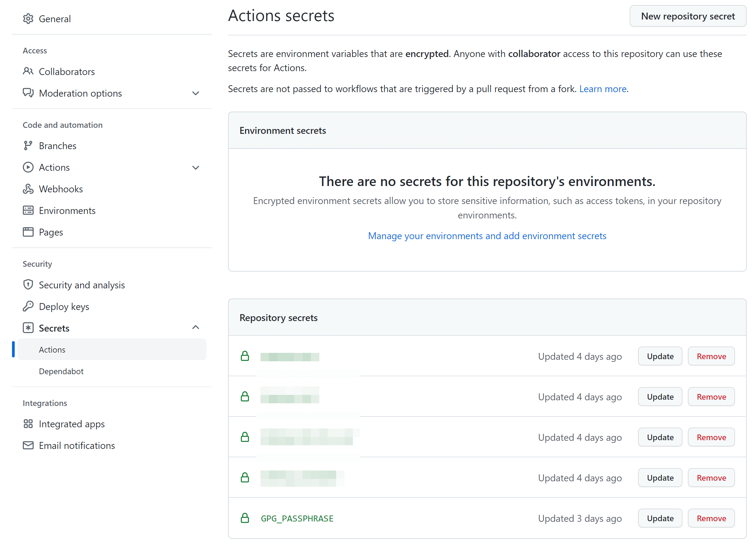Click the lock icon beside GPG_PASSPHRASE

point(245,518)
